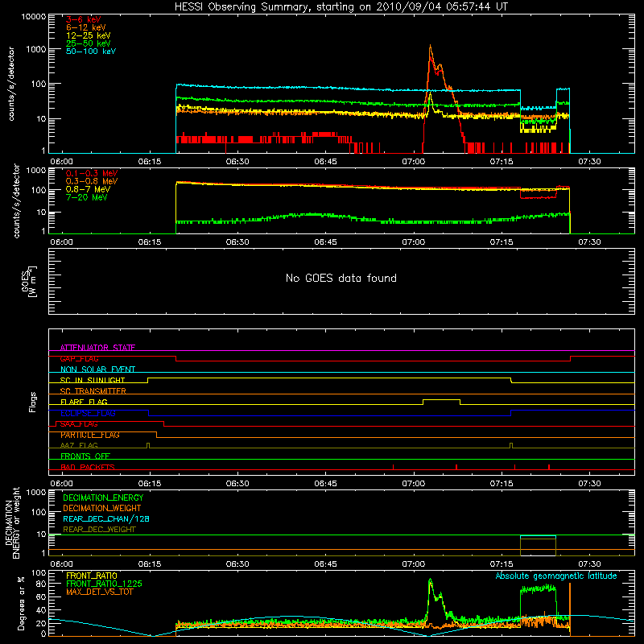Click the first BAD_PACKETS tick mark

click(x=393, y=467)
